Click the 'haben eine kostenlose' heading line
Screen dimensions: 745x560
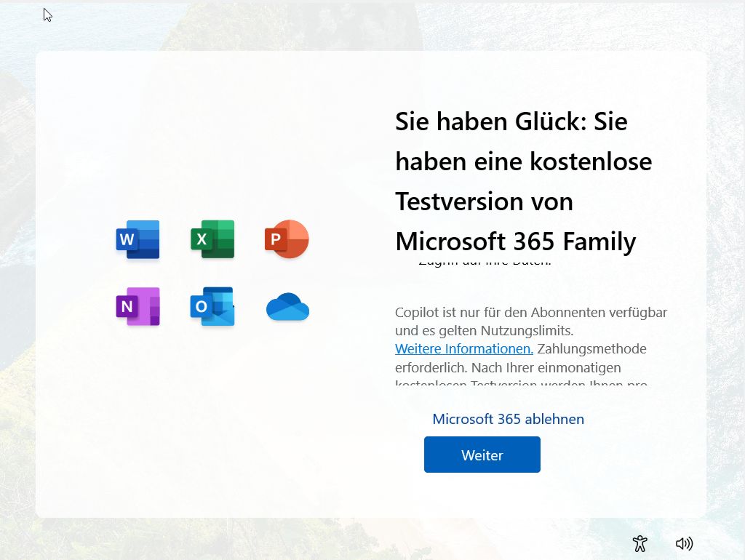tap(523, 161)
